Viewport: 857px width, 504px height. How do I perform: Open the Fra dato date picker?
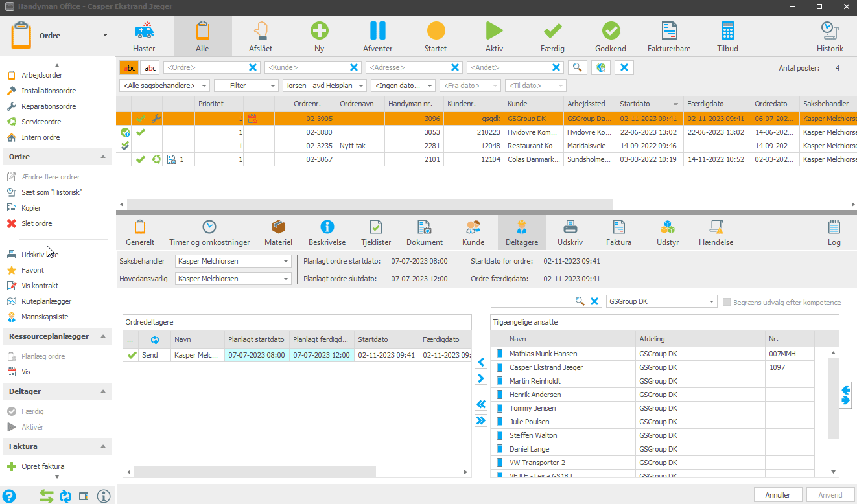click(470, 86)
